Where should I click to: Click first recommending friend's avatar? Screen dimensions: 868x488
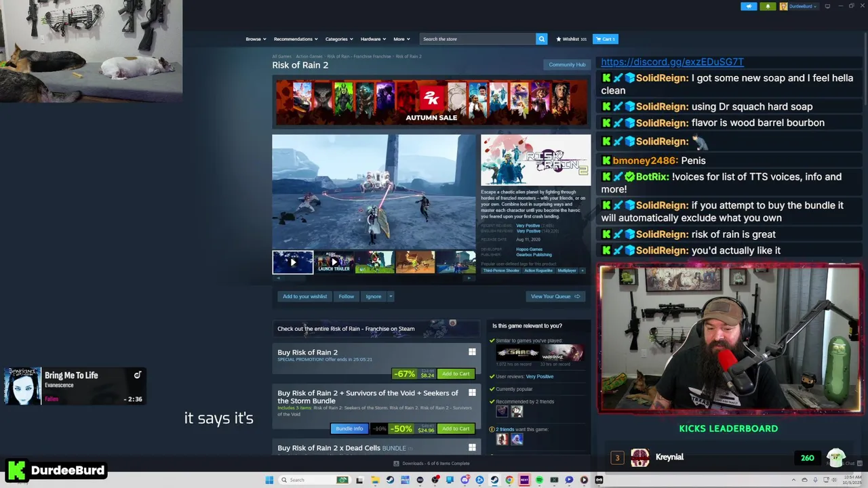coord(502,411)
